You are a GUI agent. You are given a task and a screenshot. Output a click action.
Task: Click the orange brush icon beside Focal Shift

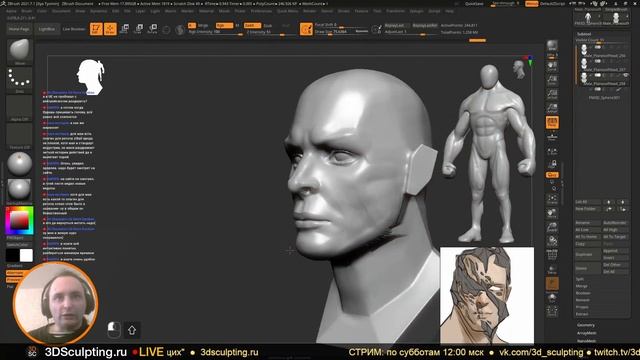(306, 29)
